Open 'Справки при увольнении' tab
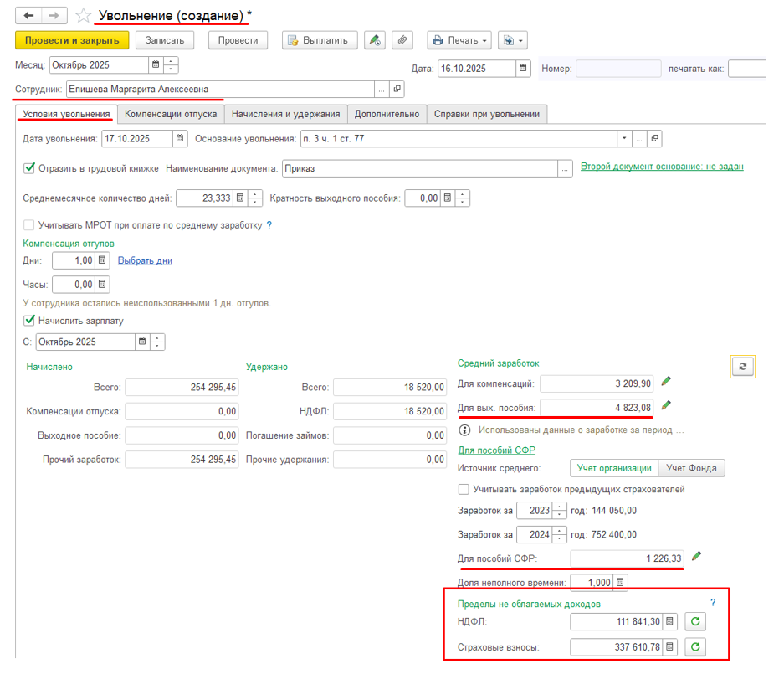 point(487,114)
